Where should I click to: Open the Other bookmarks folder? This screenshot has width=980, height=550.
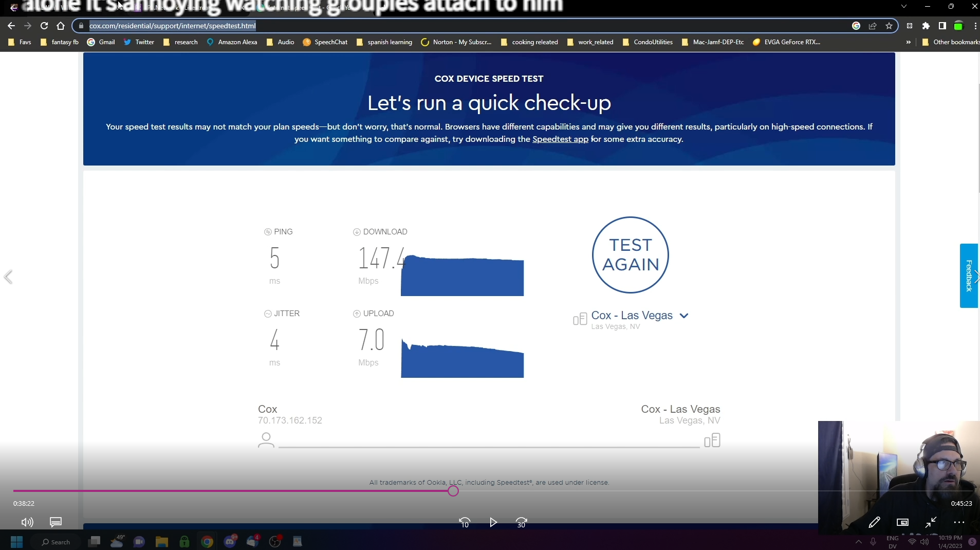951,42
